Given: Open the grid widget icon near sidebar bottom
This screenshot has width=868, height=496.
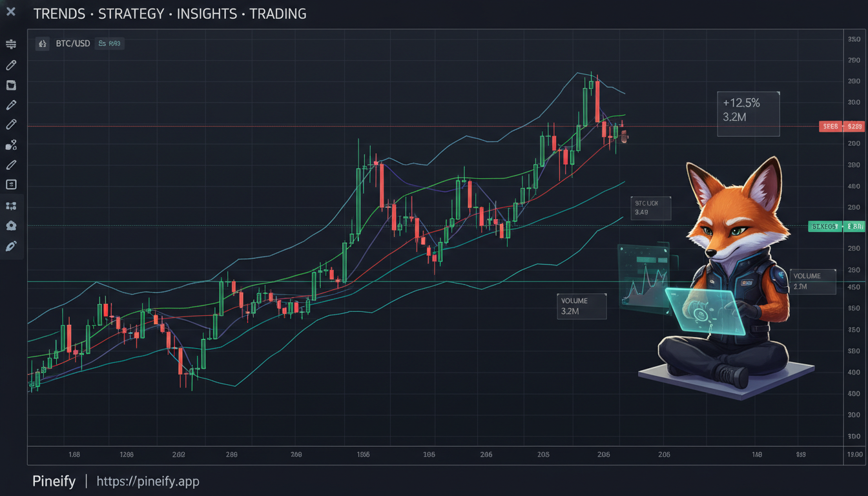Looking at the screenshot, I should 10,205.
